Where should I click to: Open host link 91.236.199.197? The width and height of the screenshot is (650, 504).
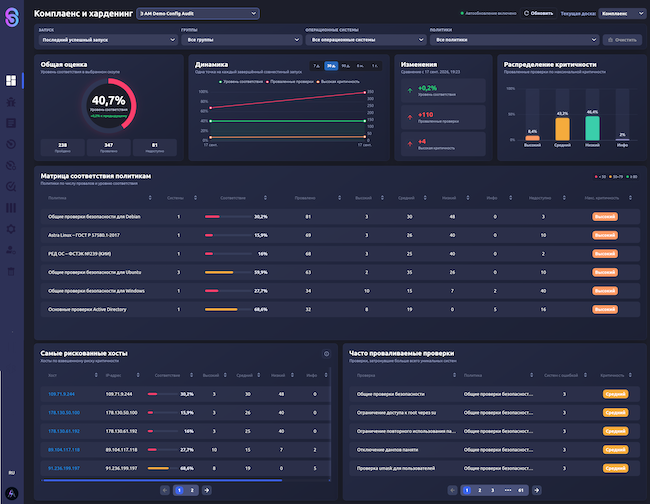(x=64, y=468)
